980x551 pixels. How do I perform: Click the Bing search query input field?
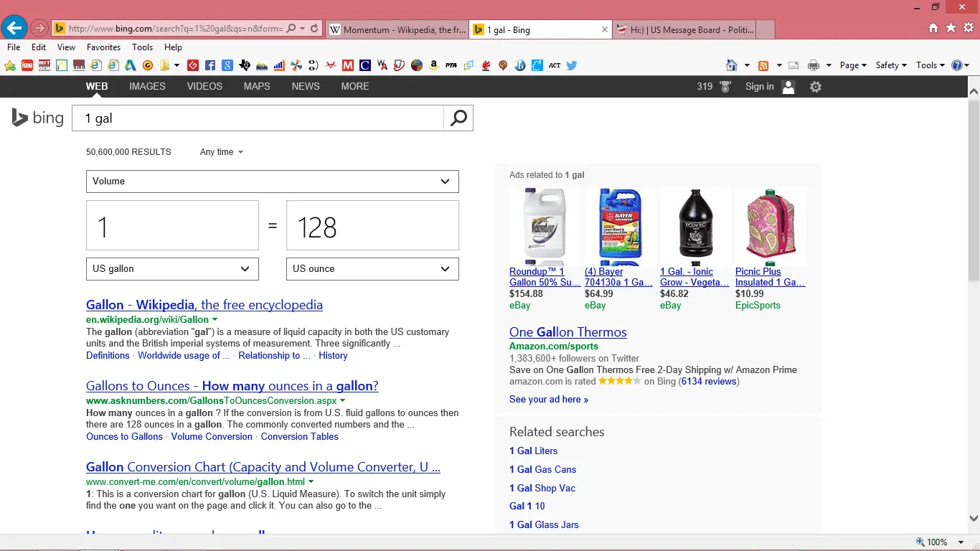click(258, 118)
